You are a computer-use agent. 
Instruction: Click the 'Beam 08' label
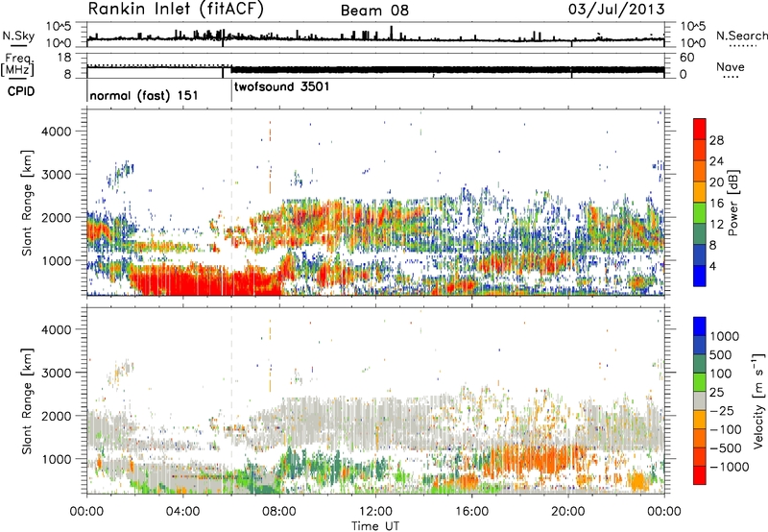point(374,11)
